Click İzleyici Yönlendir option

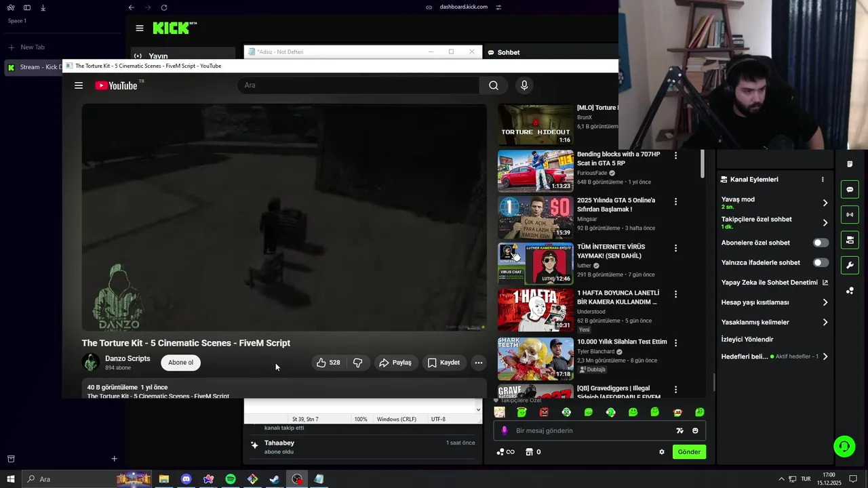[747, 340]
